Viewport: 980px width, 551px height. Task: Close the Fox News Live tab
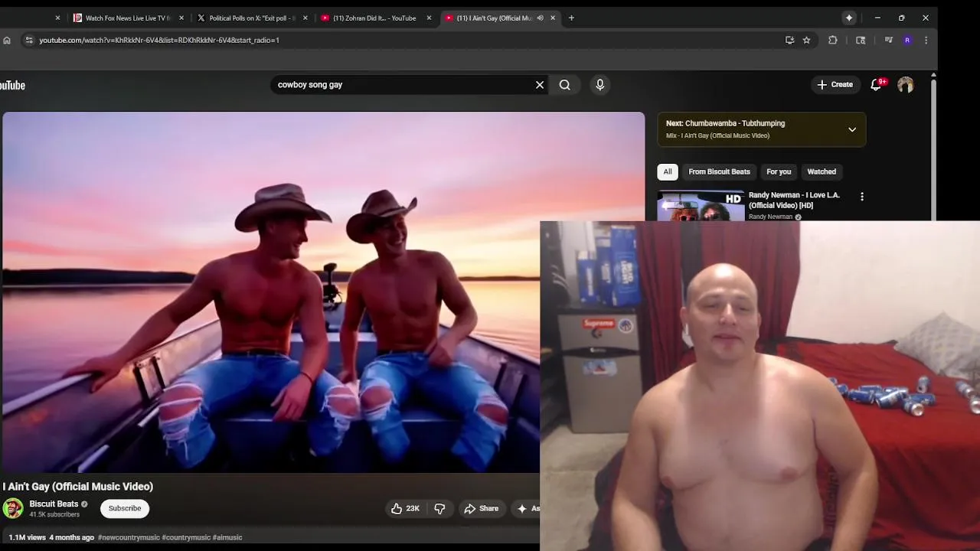tap(181, 18)
